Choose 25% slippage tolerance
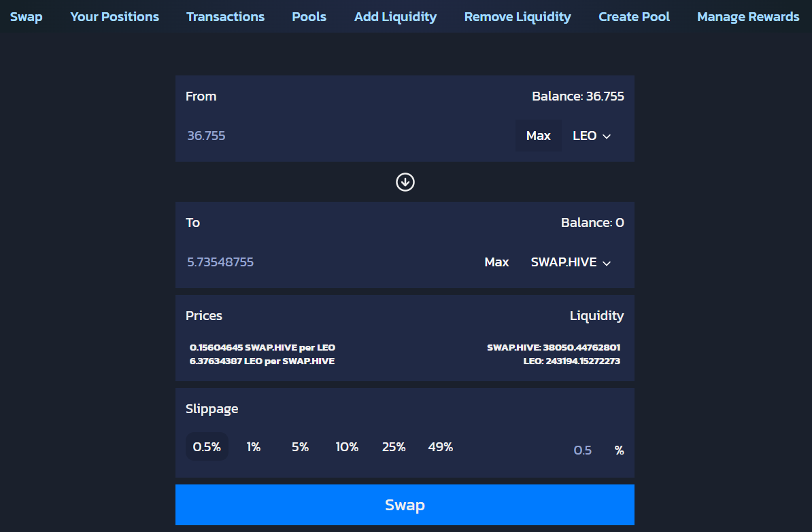Screen dimensions: 812x532 click(394, 447)
